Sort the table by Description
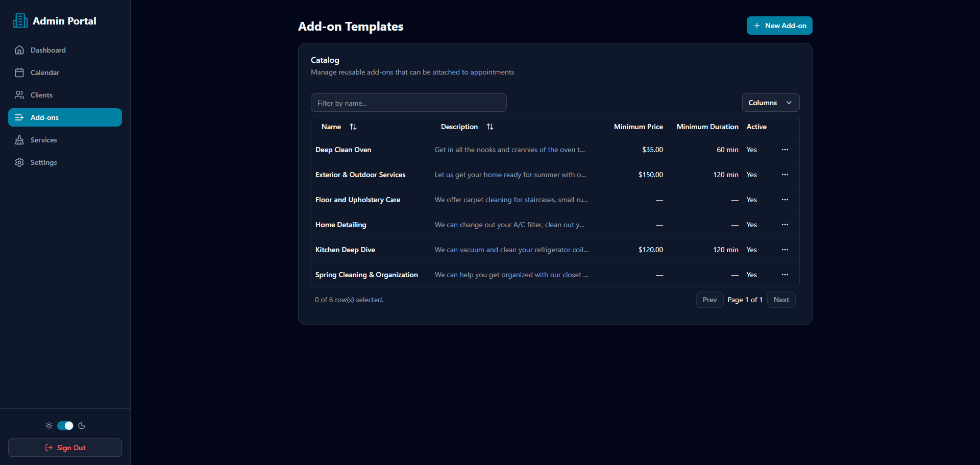Image resolution: width=980 pixels, height=465 pixels. click(489, 127)
